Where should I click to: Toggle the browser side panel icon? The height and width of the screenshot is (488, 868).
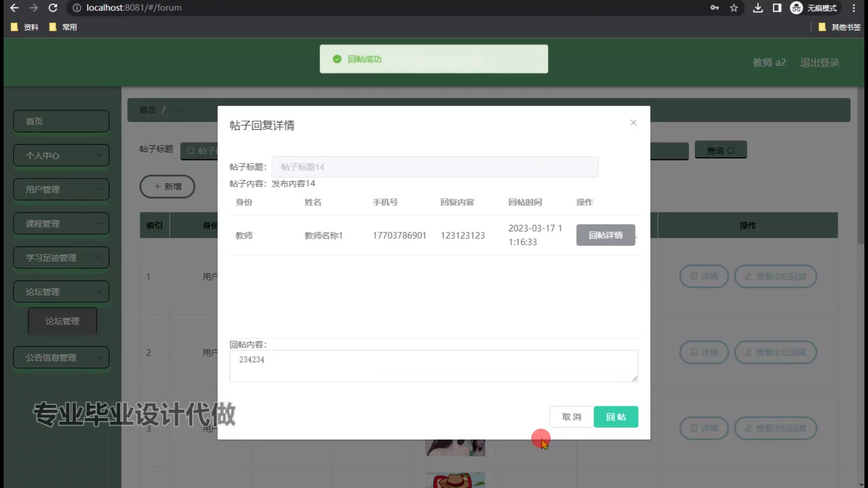pos(777,8)
